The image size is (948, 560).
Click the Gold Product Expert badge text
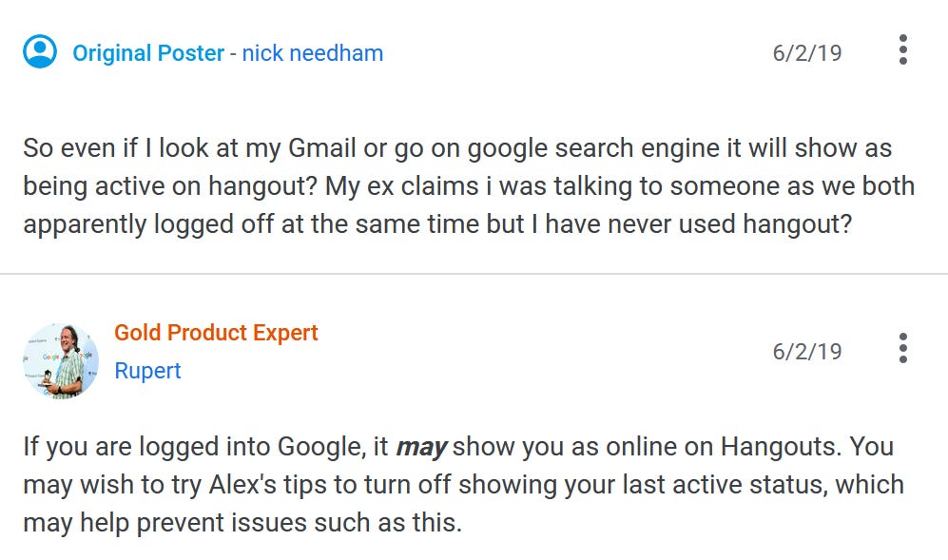click(x=216, y=333)
